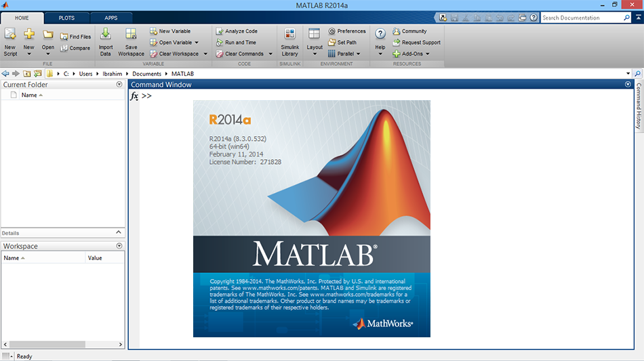644x361 pixels.
Task: Click Clear Commands
Action: pyautogui.click(x=240, y=54)
